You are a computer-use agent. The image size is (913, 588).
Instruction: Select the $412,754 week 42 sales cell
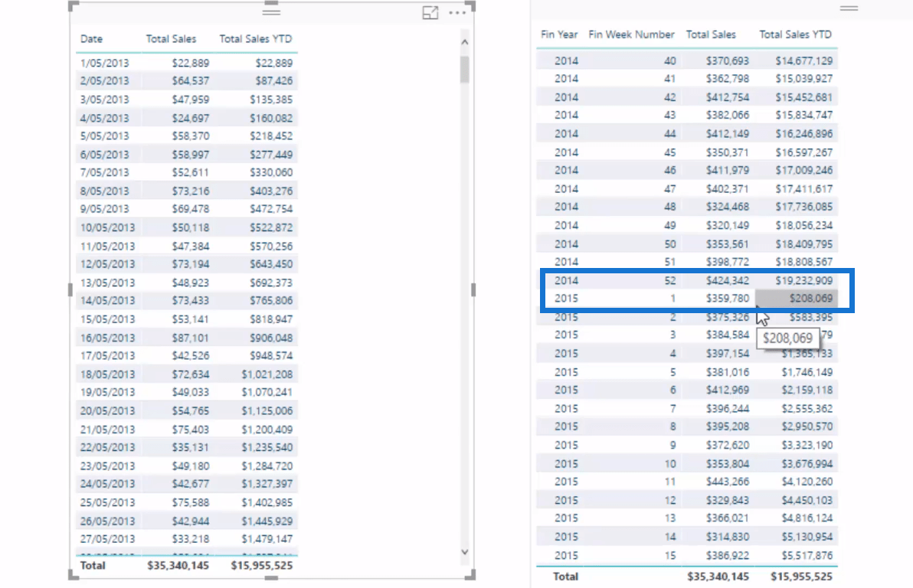pyautogui.click(x=727, y=97)
